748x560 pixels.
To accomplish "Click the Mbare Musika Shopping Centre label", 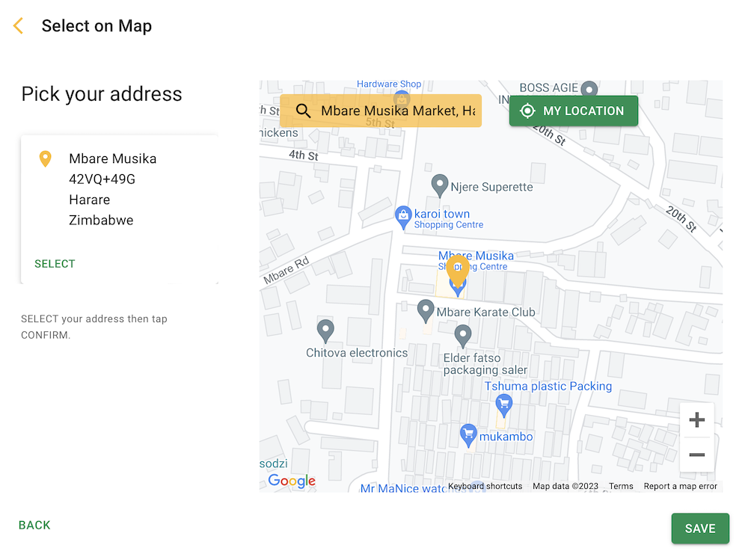I will 476,260.
